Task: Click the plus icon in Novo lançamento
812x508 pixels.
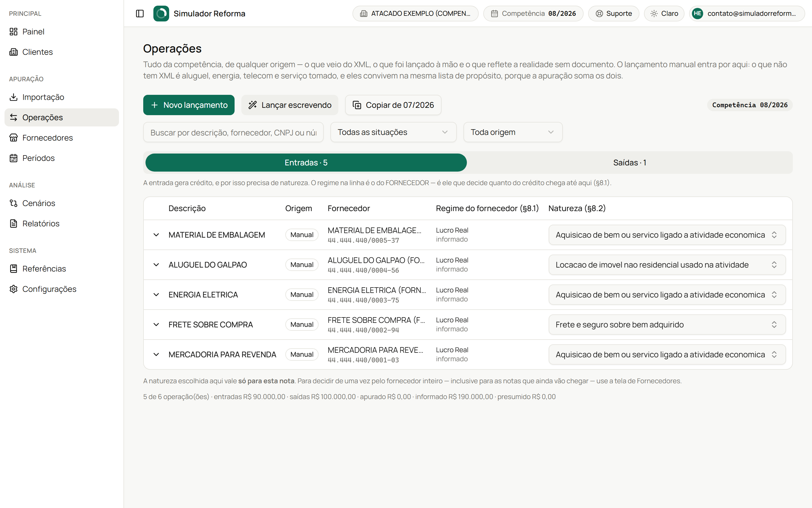Action: click(154, 105)
